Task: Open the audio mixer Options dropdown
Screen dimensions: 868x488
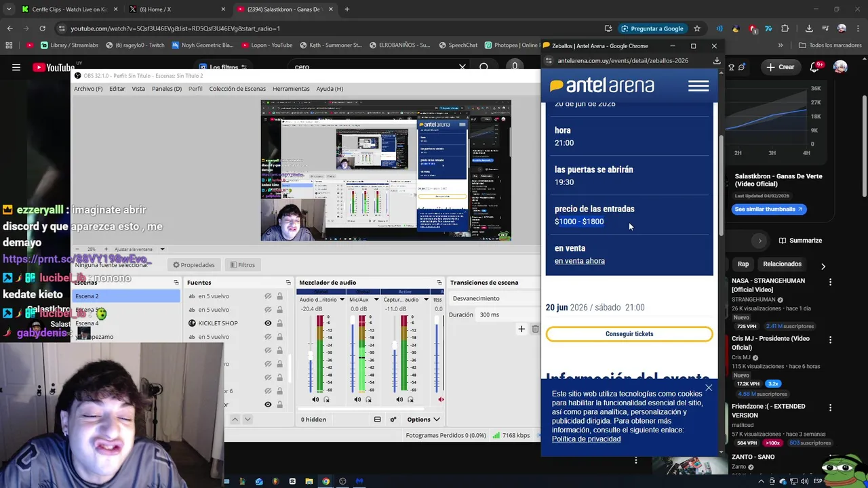Action: click(423, 420)
